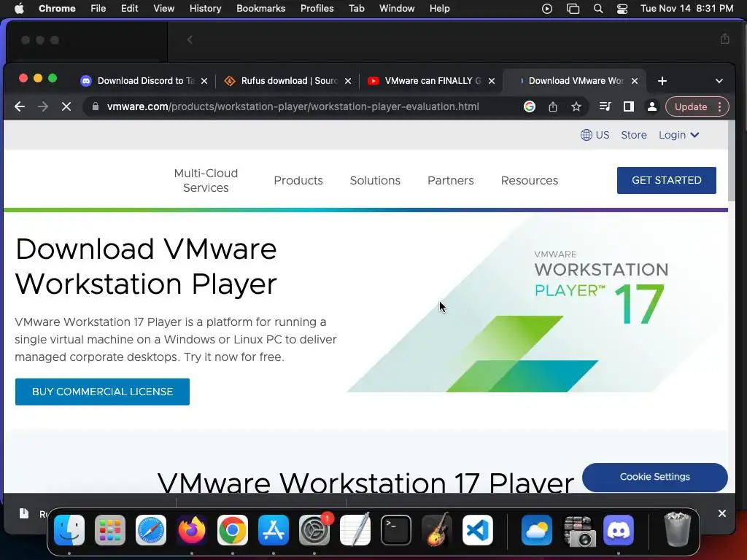
Task: Open Finder from the Dock
Action: coord(69,530)
